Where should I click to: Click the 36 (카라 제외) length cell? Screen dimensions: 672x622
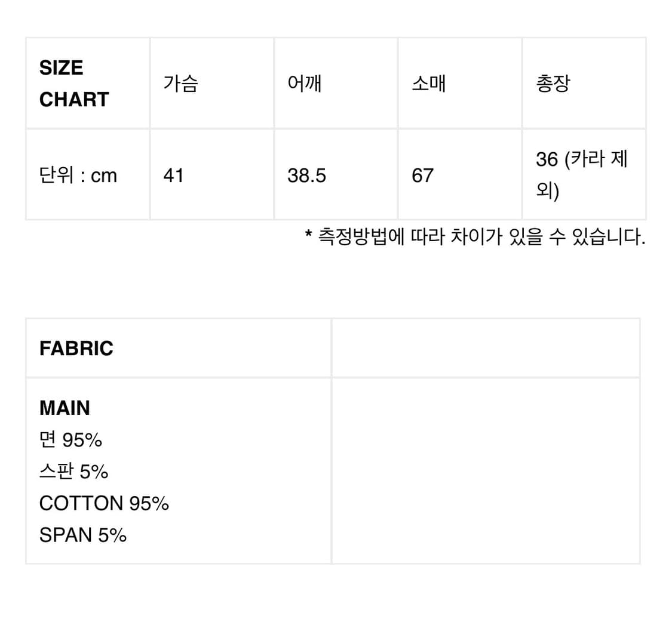click(582, 175)
